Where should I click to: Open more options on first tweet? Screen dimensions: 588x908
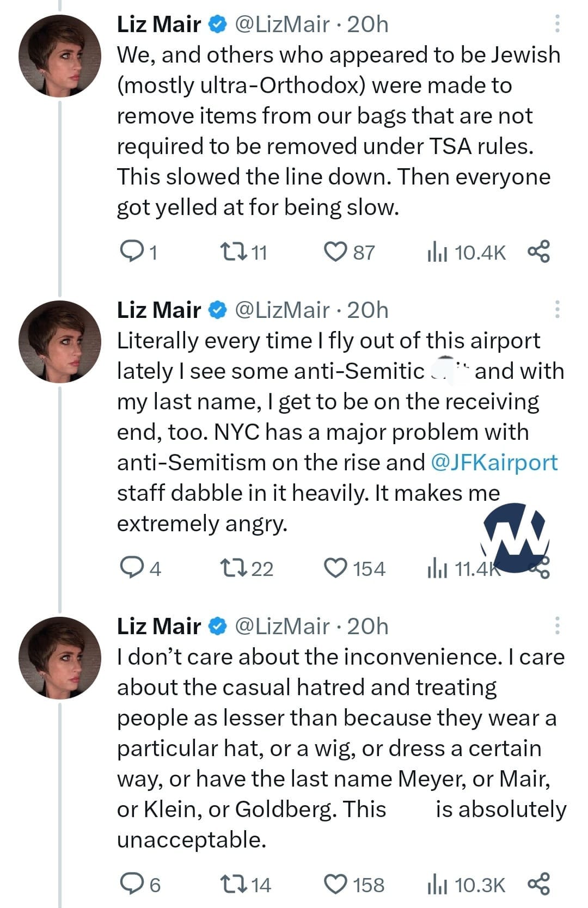[557, 24]
